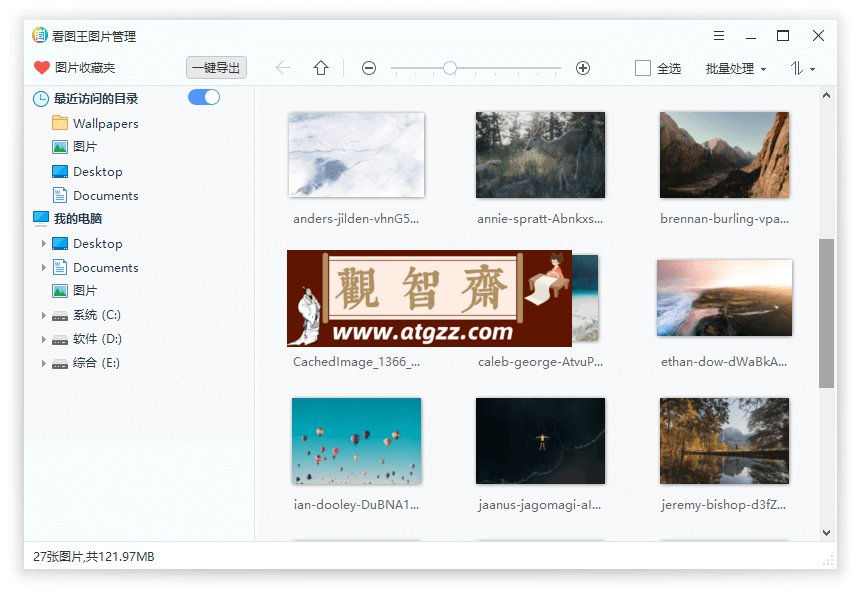
Task: Click the Wallpapers folder label
Action: 105,124
